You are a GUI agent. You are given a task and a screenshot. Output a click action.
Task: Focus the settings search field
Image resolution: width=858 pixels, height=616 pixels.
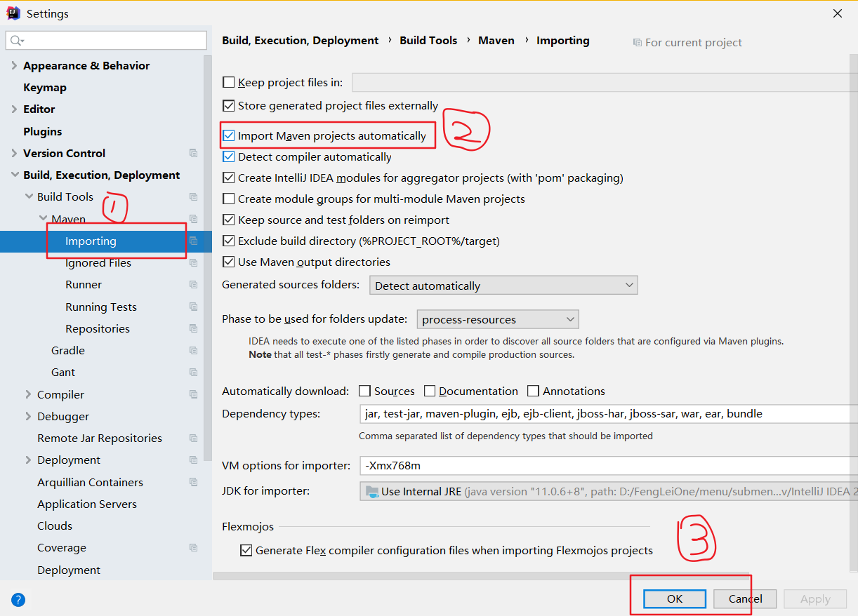tap(106, 41)
